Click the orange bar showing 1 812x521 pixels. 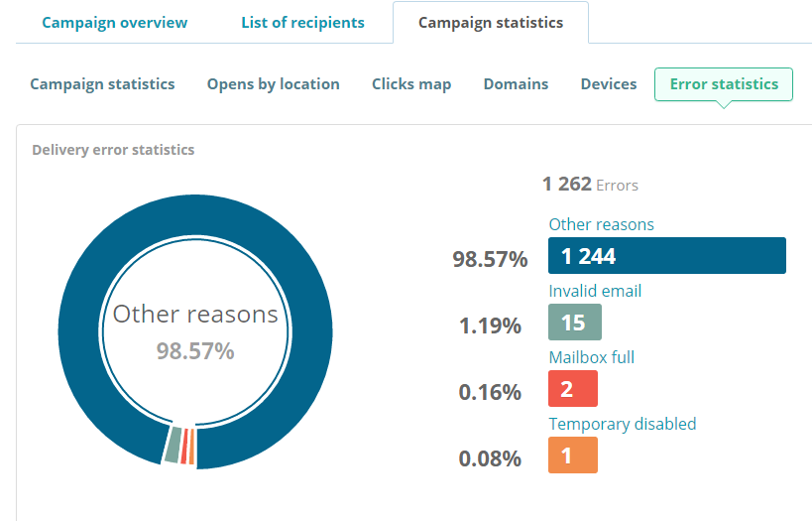click(x=573, y=455)
